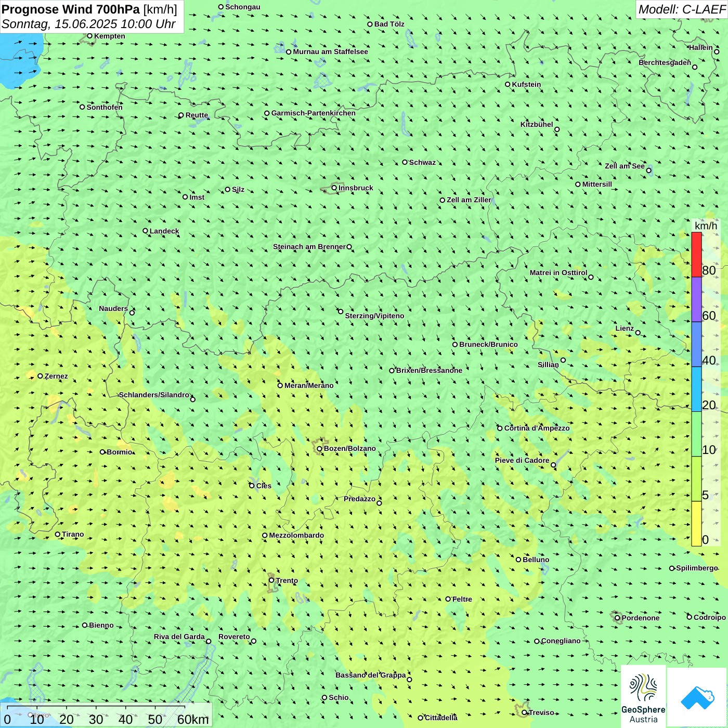Image resolution: width=728 pixels, height=728 pixels.
Task: Select the Conegliano location label
Action: point(561,641)
